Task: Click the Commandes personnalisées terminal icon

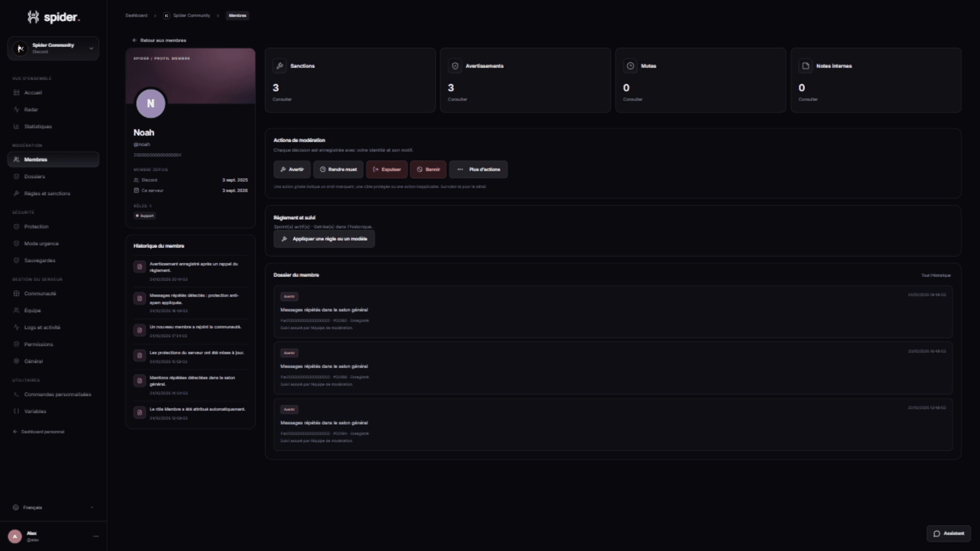Action: [x=16, y=394]
